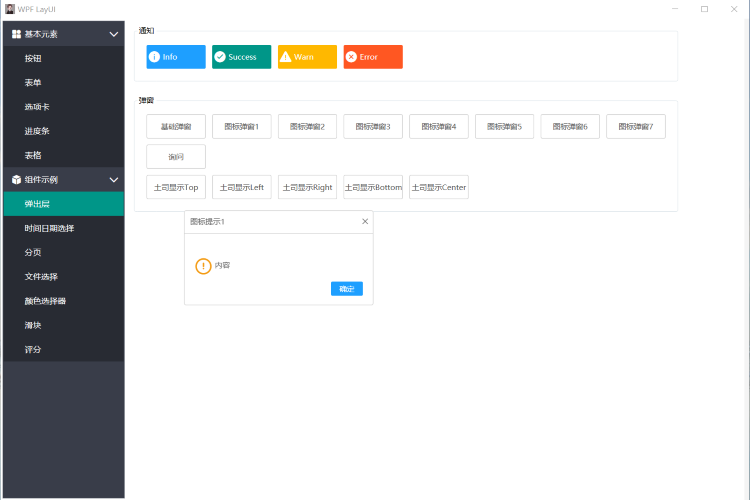Viewport: 750px width, 500px height.
Task: Open the 按钮 sidebar page
Action: 64,58
